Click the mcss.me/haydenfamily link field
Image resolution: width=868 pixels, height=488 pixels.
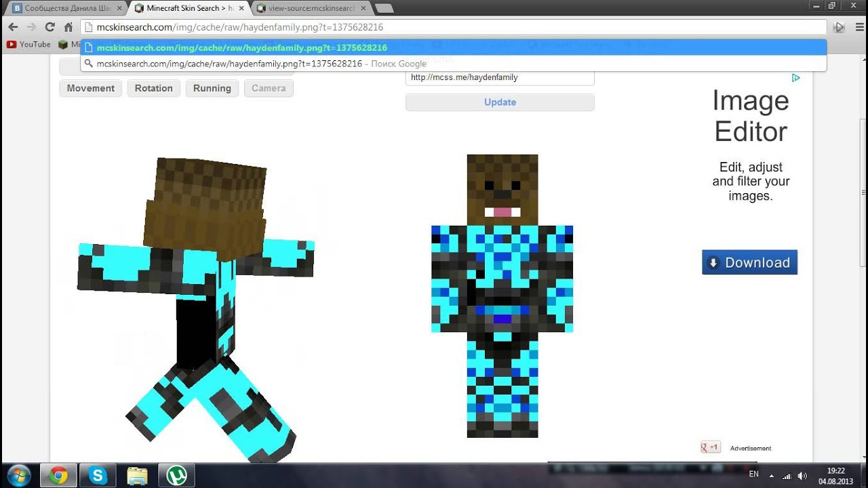500,77
